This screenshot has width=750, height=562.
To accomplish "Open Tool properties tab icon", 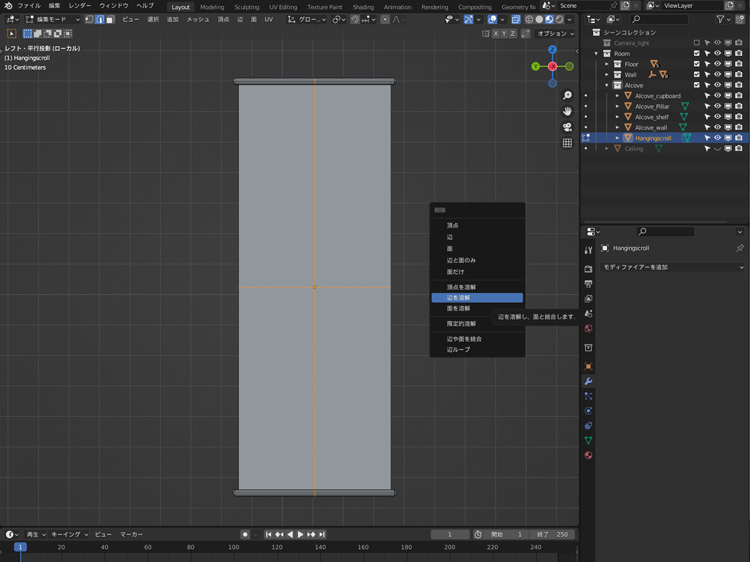I will coord(588,250).
